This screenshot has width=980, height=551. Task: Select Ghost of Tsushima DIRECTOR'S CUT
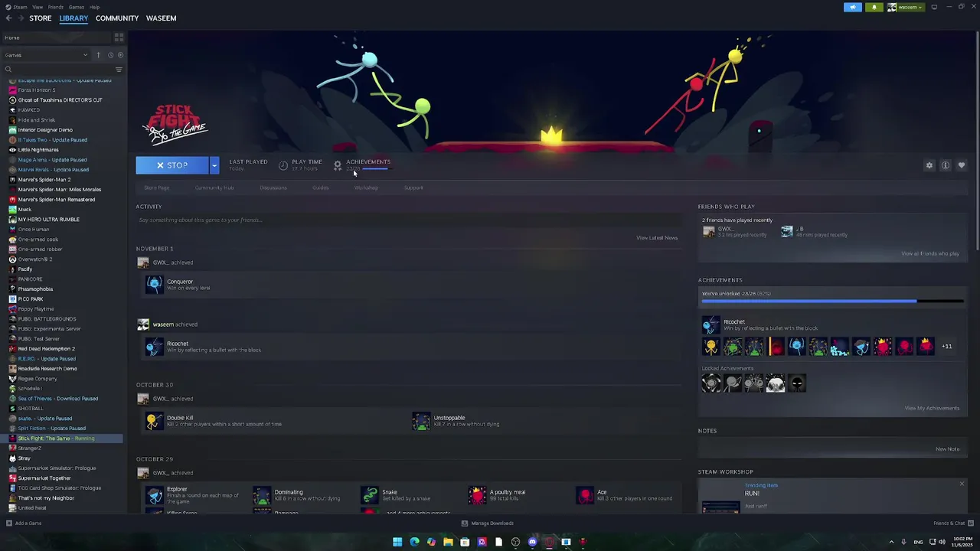point(60,100)
